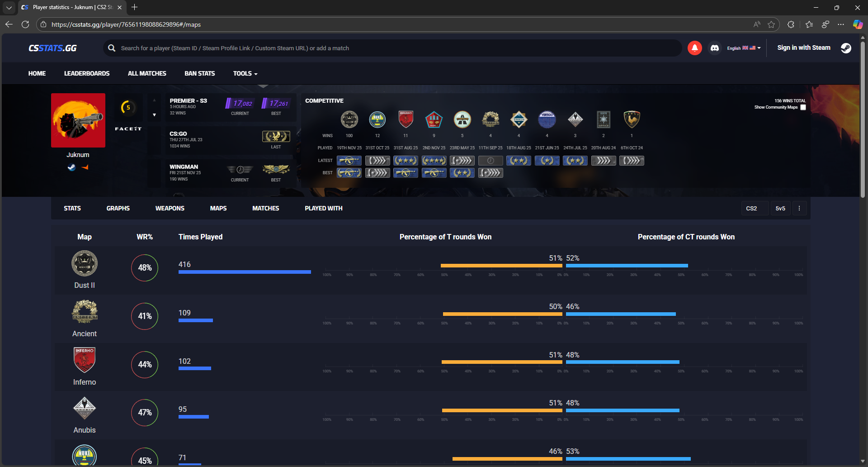
Task: Open the 5v5 mode filter dropdown
Action: [781, 209]
